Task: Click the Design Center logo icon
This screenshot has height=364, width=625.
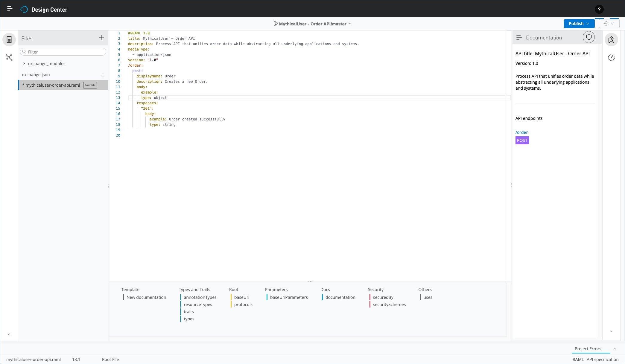Action: point(24,10)
